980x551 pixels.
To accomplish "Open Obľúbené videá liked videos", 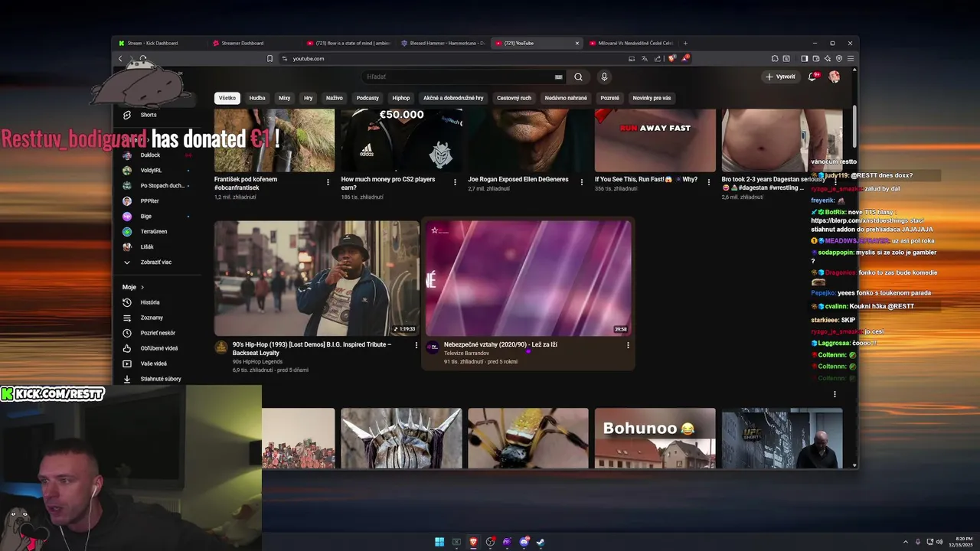I will pos(158,348).
